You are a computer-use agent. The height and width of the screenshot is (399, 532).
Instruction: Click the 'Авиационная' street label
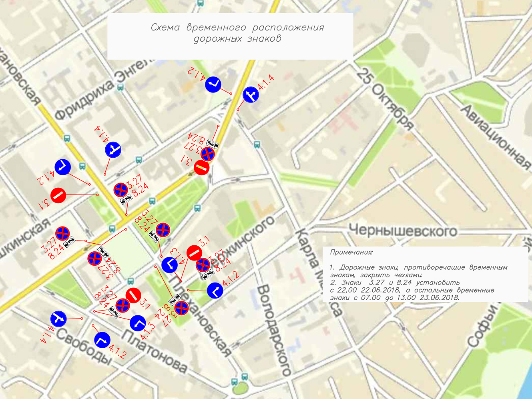pos(497,136)
